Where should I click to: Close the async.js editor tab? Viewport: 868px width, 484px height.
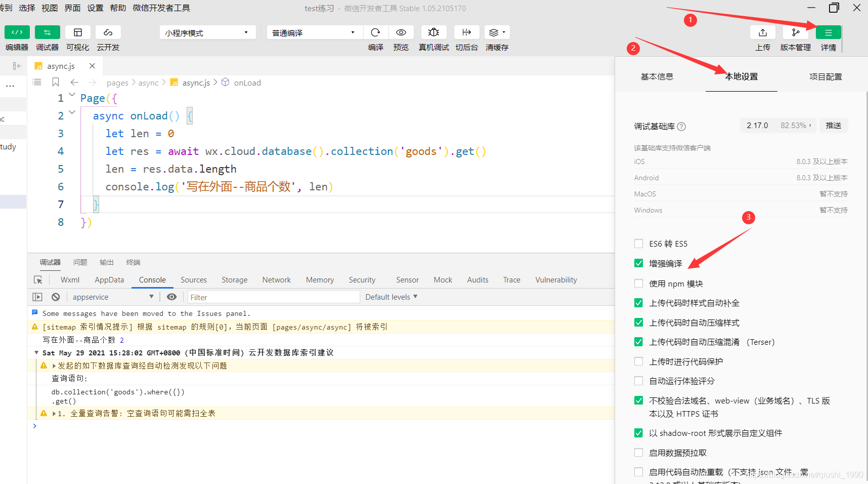click(92, 66)
